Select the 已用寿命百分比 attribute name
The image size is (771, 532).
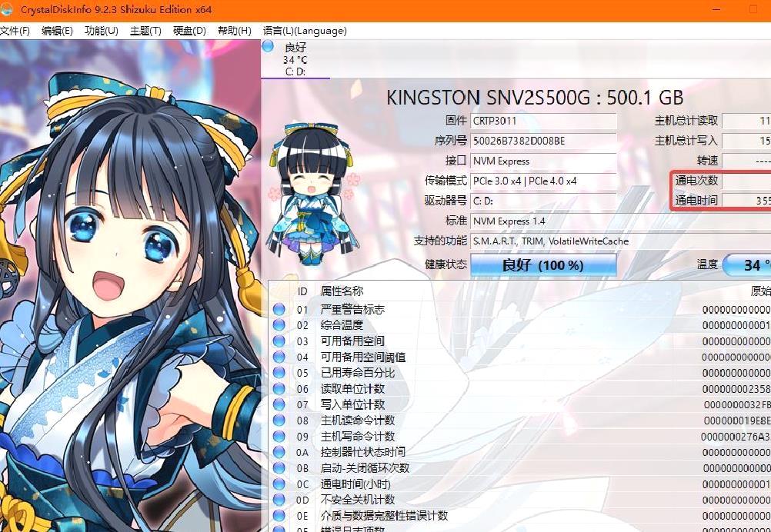pyautogui.click(x=358, y=373)
